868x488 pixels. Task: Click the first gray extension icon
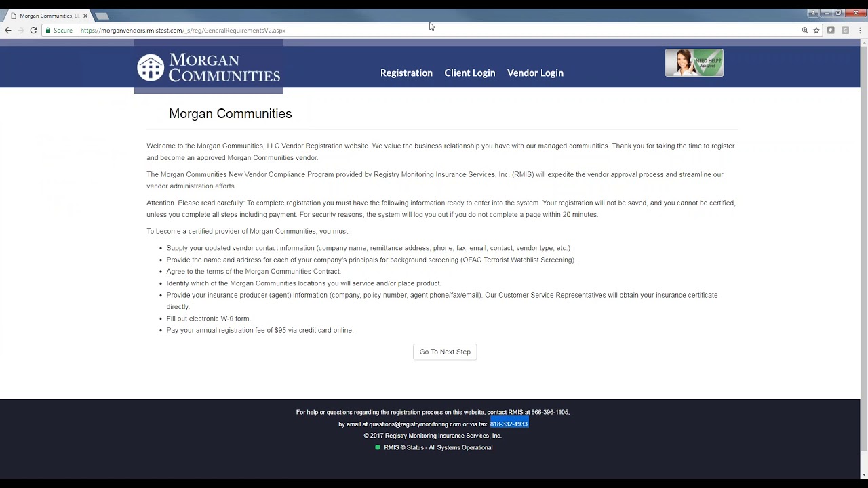point(831,30)
